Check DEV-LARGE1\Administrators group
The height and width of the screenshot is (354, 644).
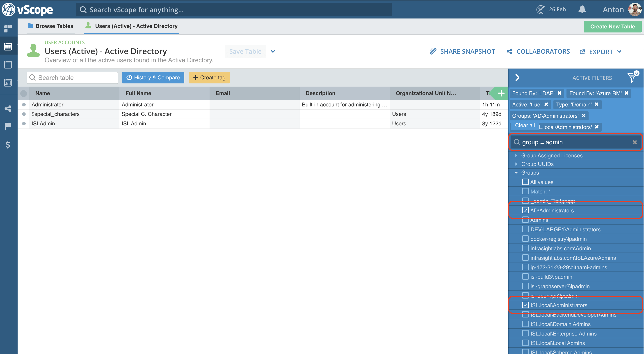525,229
